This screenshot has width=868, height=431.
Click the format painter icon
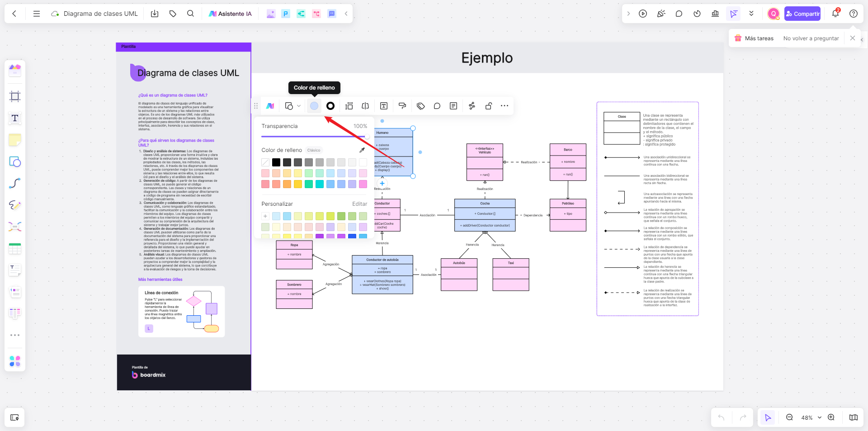[402, 106]
